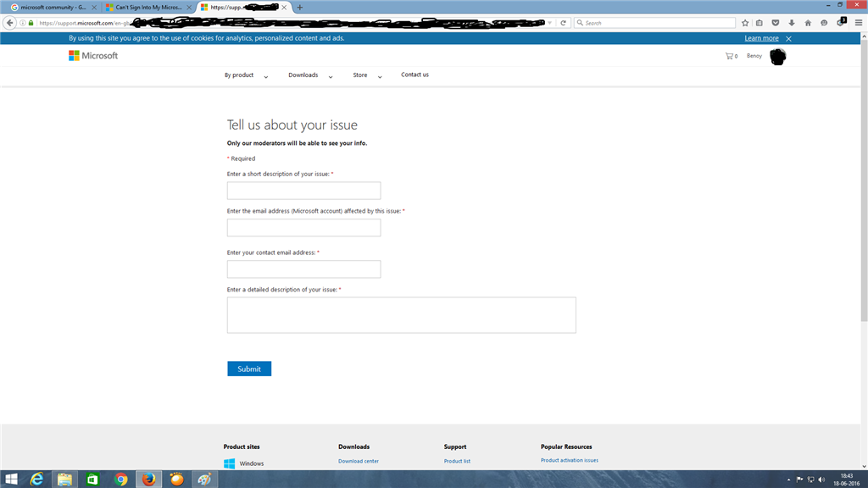The image size is (868, 488).
Task: Click the volume icon in system tray
Action: tap(821, 480)
